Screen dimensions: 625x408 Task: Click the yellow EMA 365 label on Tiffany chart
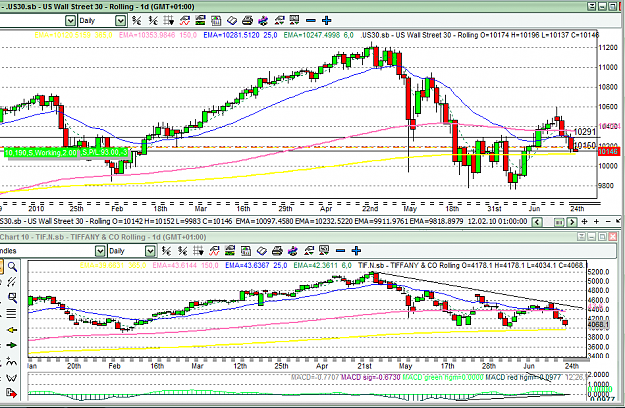pos(113,265)
